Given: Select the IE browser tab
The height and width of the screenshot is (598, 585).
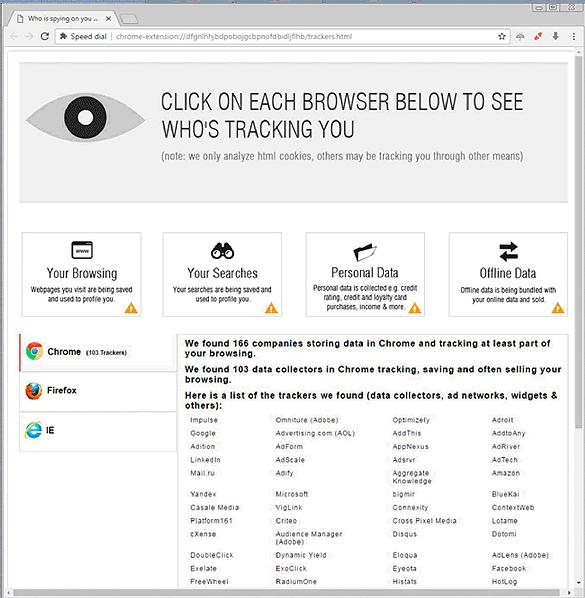Looking at the screenshot, I should click(x=98, y=431).
